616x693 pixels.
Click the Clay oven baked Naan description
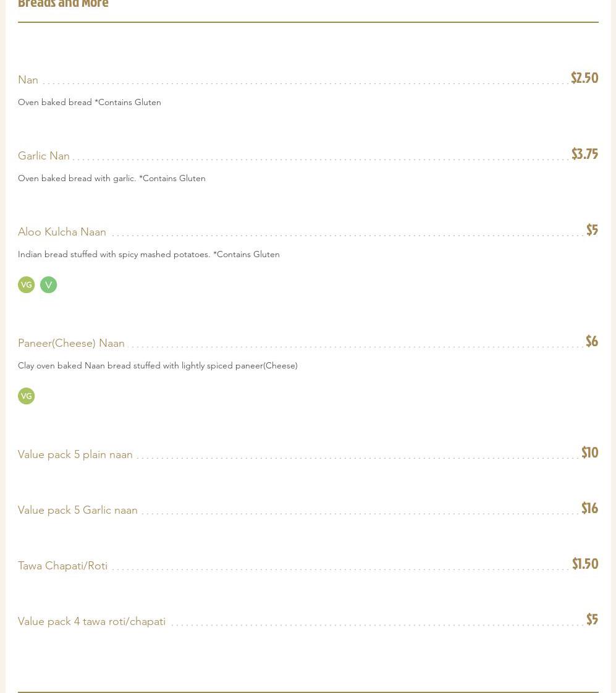click(158, 365)
